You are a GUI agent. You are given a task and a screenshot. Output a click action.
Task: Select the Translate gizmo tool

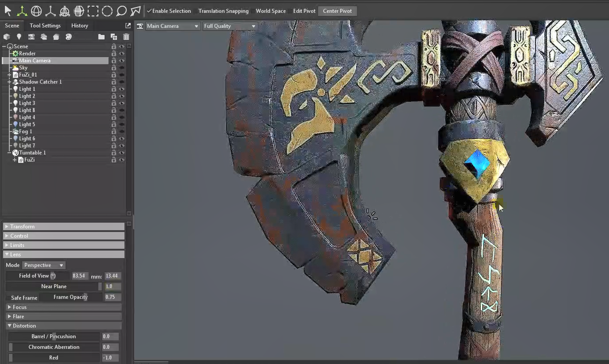pos(22,11)
